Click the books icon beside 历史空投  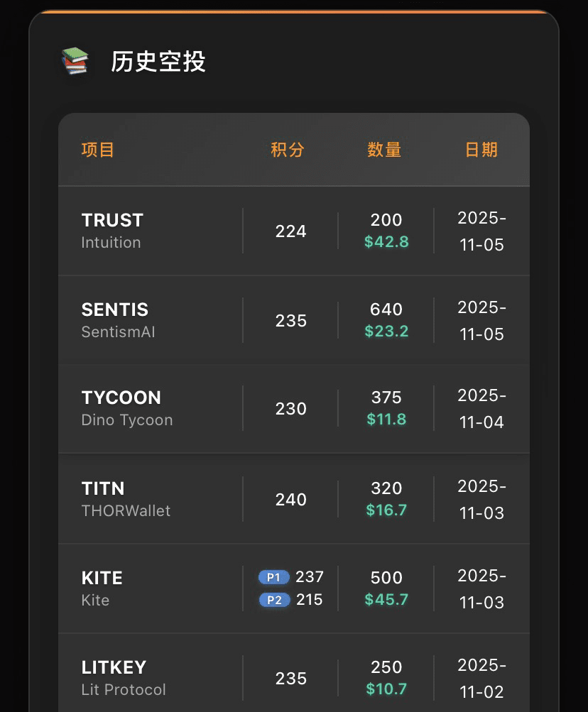pyautogui.click(x=75, y=62)
